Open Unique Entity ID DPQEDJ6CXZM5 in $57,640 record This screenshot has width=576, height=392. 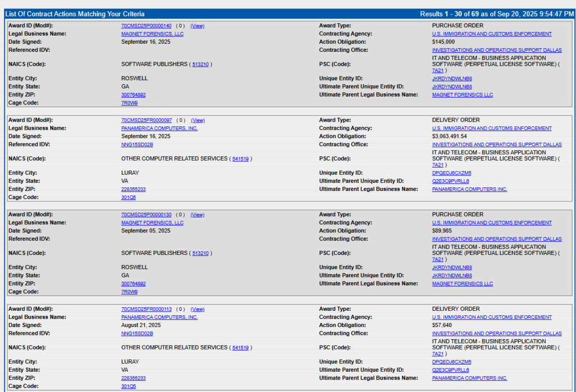(x=452, y=362)
